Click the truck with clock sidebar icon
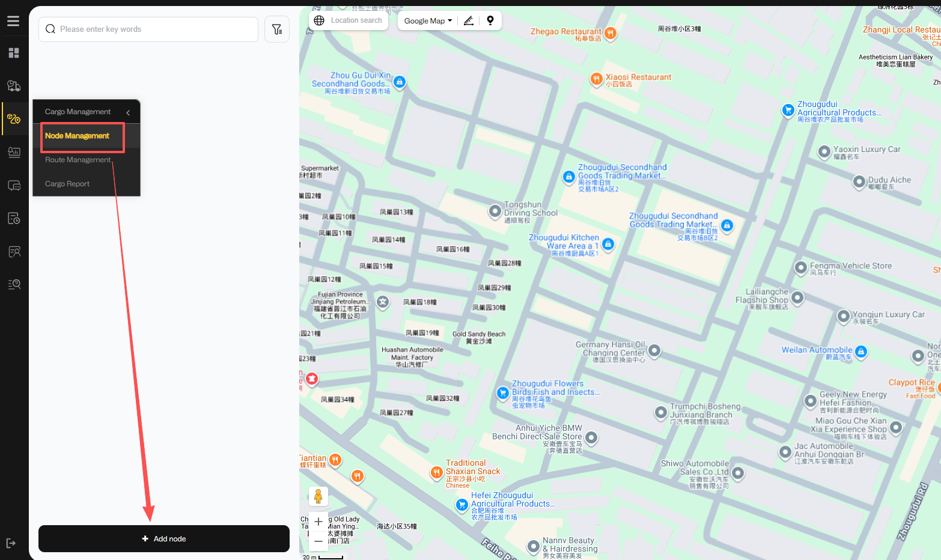 [x=14, y=86]
